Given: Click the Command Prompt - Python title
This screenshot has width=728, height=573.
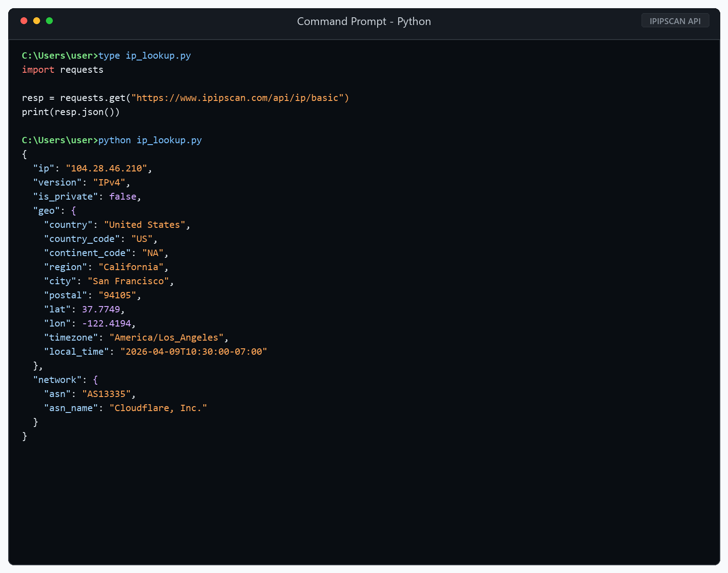Looking at the screenshot, I should pos(364,21).
